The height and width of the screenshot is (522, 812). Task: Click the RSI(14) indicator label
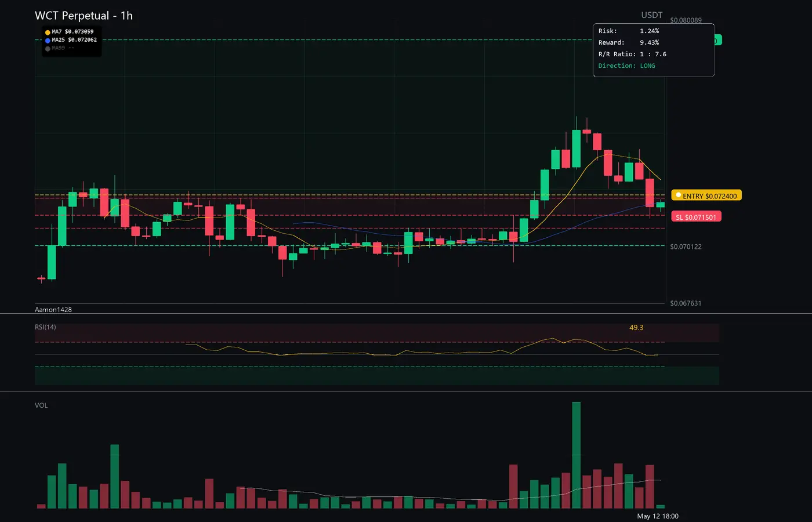tap(45, 327)
